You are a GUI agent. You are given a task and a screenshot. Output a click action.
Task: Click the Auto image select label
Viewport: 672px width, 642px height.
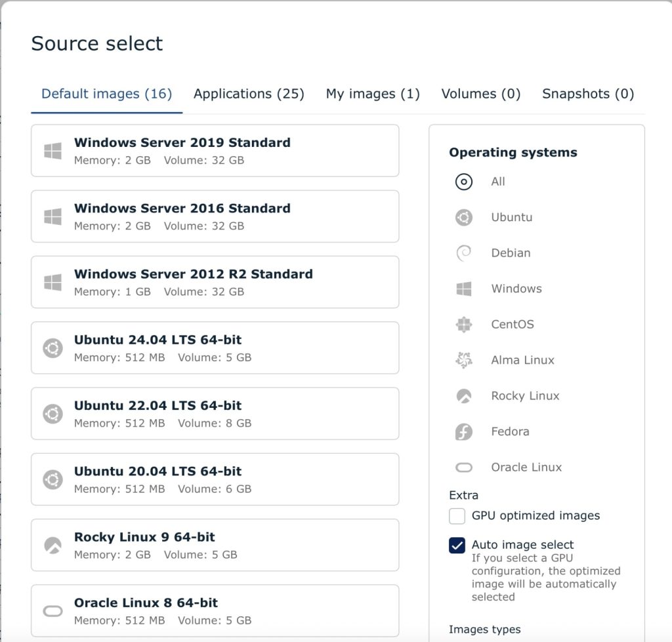pyautogui.click(x=522, y=545)
